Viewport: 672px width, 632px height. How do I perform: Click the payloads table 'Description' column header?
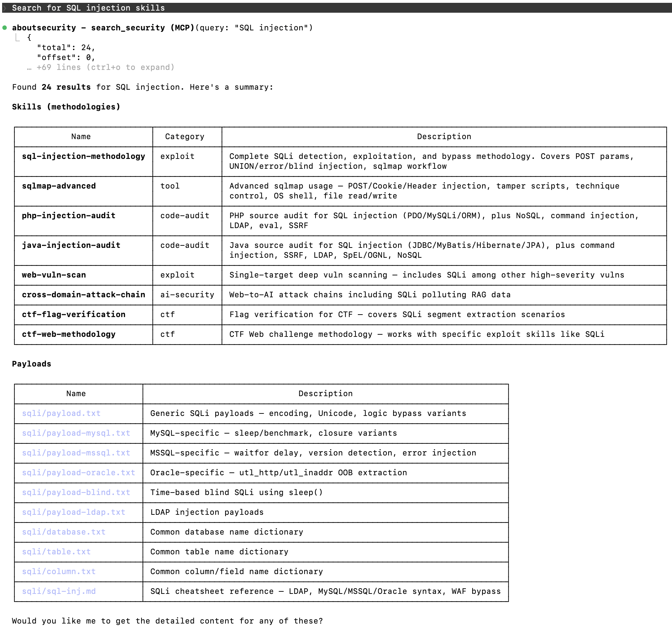325,393
